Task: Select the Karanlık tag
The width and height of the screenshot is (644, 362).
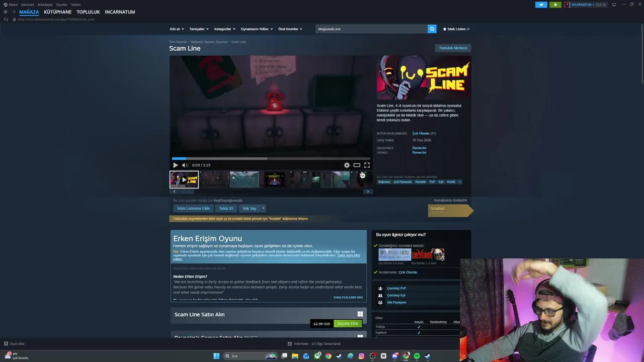Action: coord(420,182)
